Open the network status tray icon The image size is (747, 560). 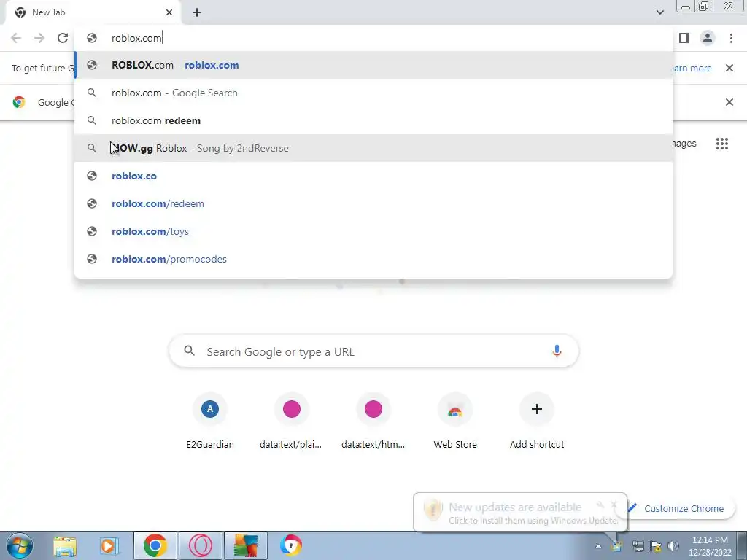pos(638,546)
